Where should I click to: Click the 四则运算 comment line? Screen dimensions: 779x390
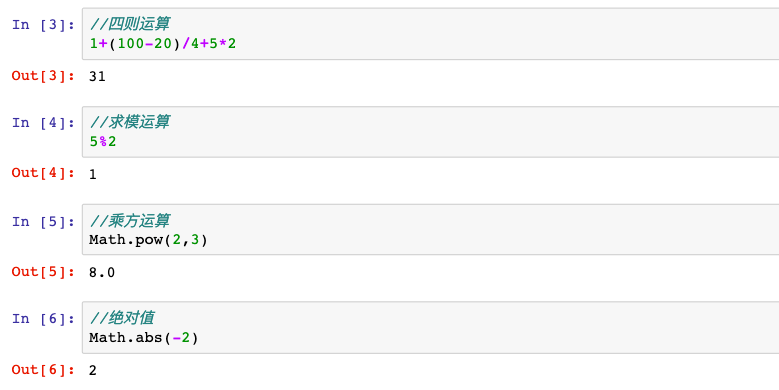pyautogui.click(x=130, y=23)
